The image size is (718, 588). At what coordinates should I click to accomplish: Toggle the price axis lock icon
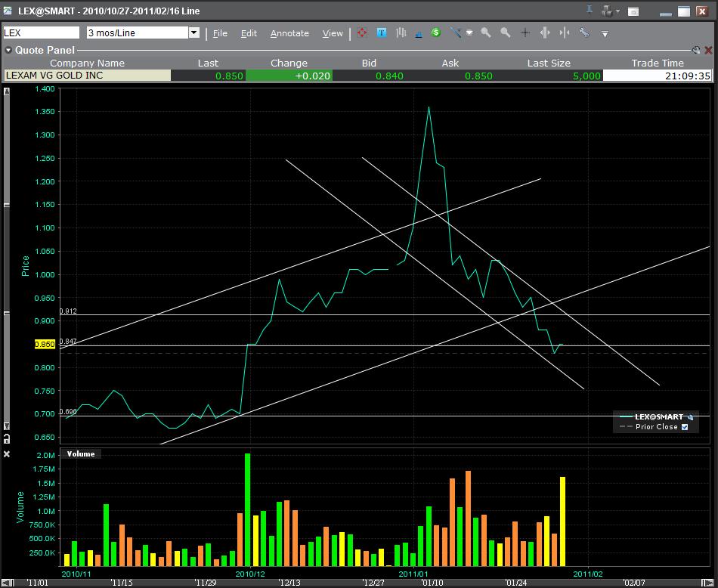coord(7,438)
